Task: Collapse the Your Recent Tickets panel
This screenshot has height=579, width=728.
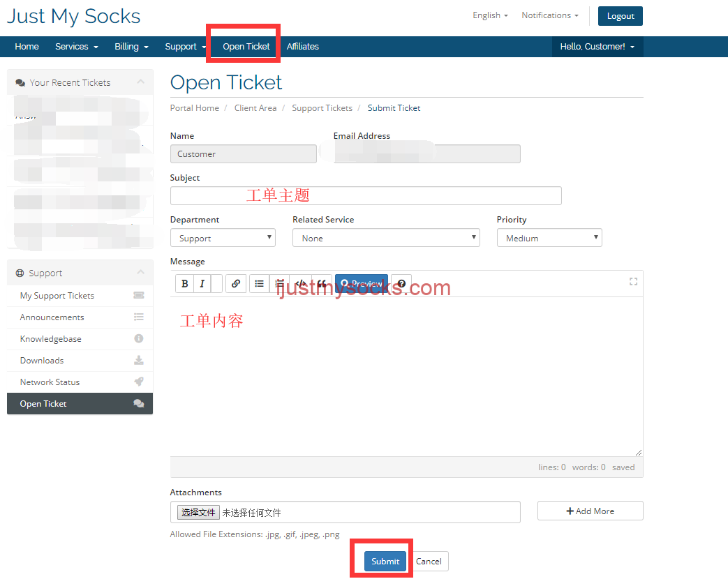Action: 141,82
